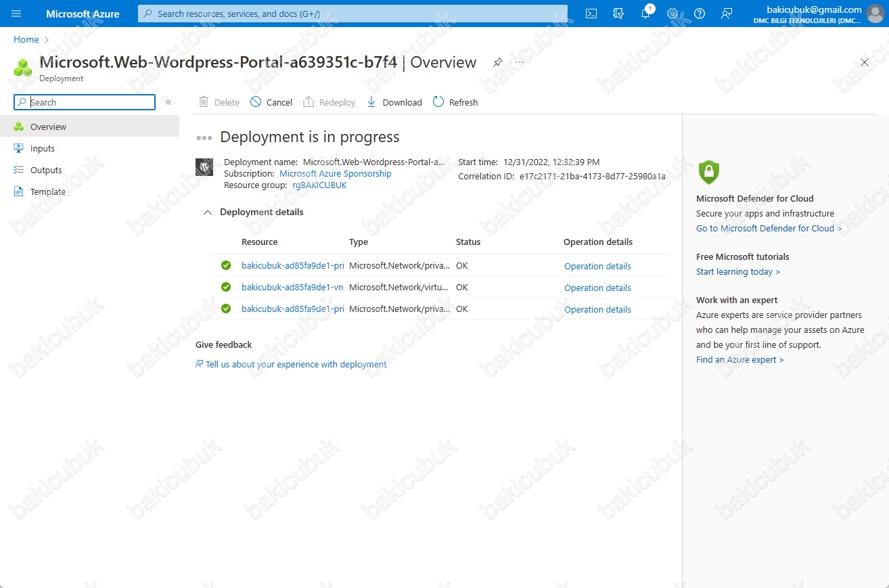Open the more options ellipsis next to title

coord(520,62)
